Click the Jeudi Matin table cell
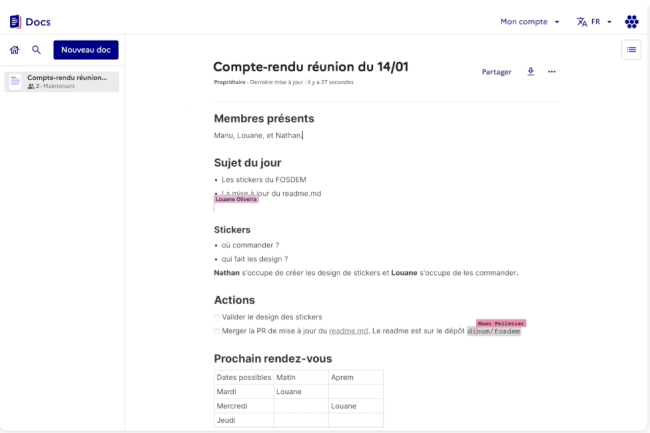This screenshot has width=650, height=433. pyautogui.click(x=301, y=420)
